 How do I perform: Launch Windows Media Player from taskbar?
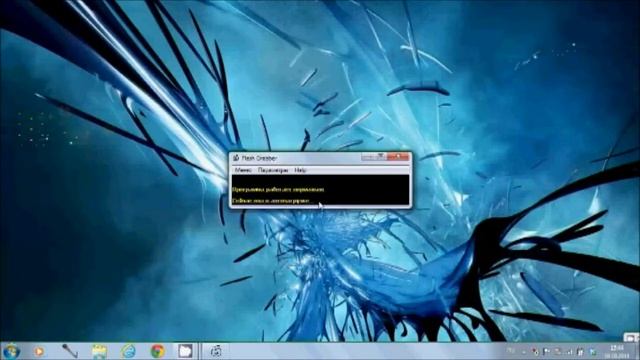(39, 351)
